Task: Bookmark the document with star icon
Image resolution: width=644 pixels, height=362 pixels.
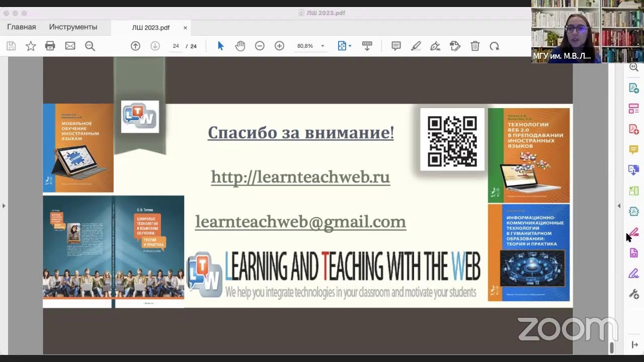Action: point(31,46)
